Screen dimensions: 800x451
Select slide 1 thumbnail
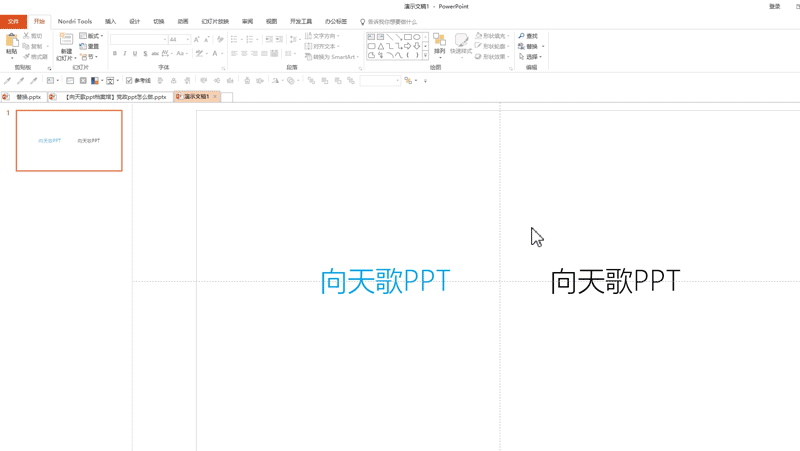pyautogui.click(x=69, y=140)
